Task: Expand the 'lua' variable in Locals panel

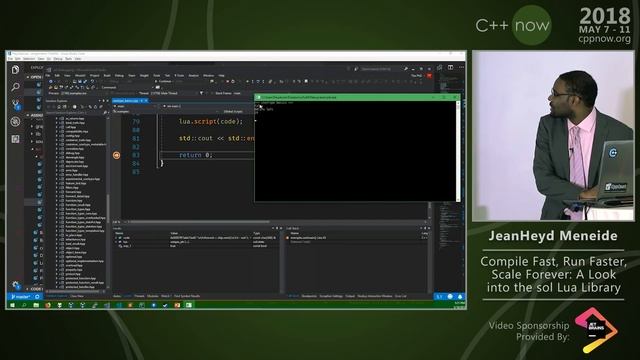Action: [116, 242]
